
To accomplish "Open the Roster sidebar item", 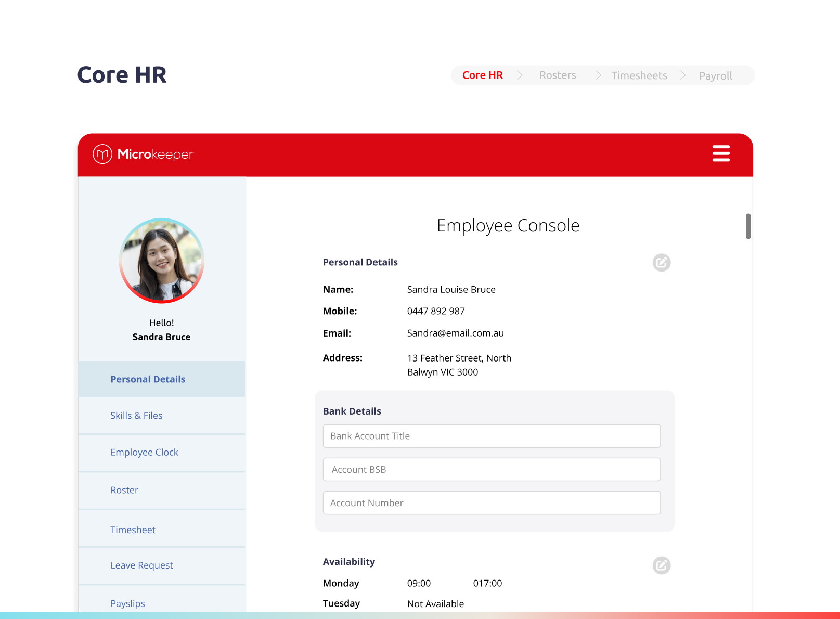I will (124, 490).
